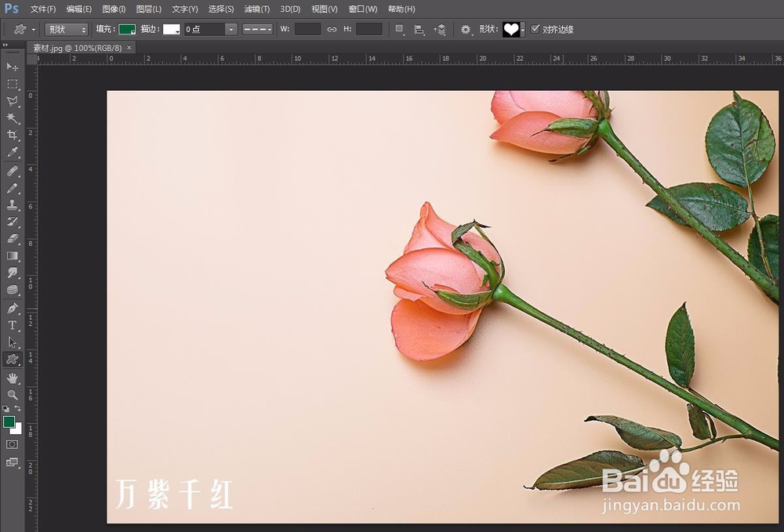Click the green 填充 fill color swatch
Viewport: 784px width, 532px height.
125,29
